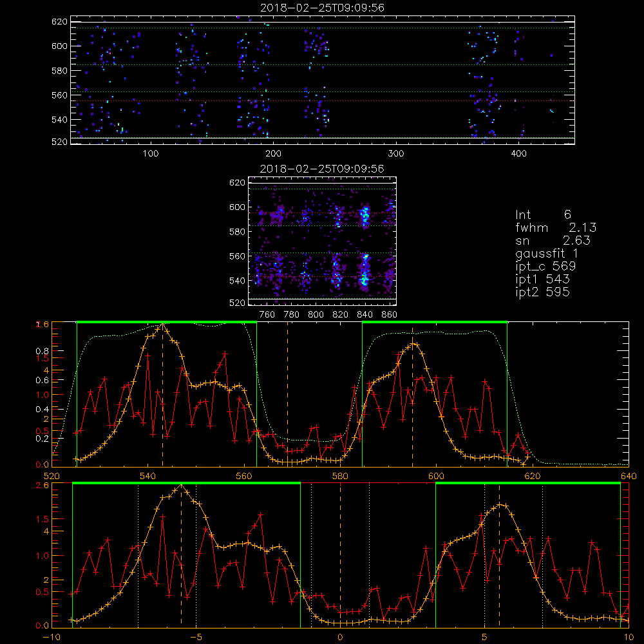Click the 'ipt_c 569' readout
644x644 pixels.
click(545, 266)
